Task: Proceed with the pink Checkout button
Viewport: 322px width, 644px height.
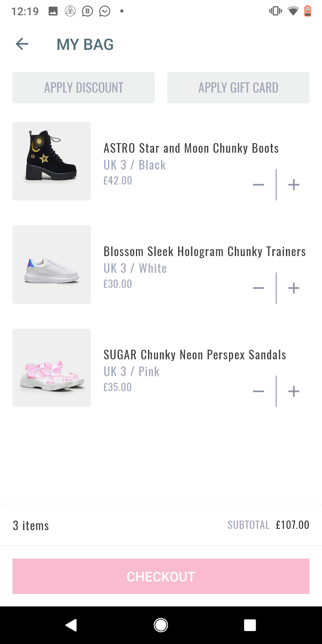Action: [161, 576]
